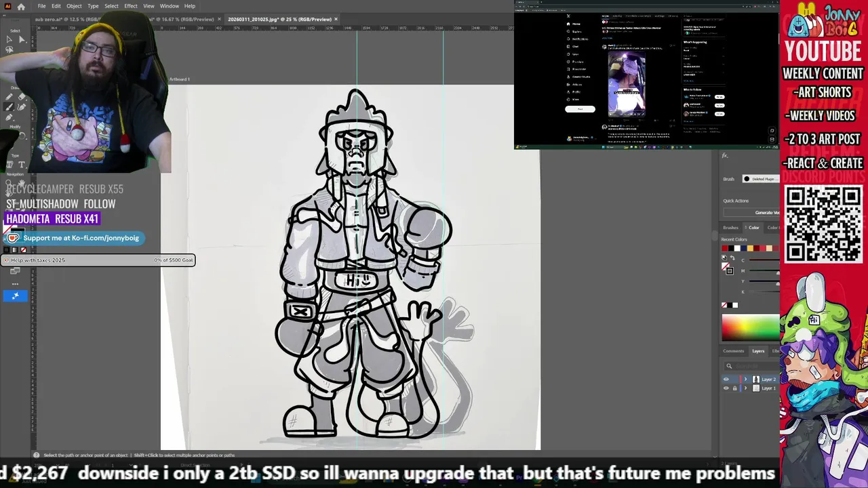Switch to the Color panel tab
868x488 pixels.
(753, 228)
